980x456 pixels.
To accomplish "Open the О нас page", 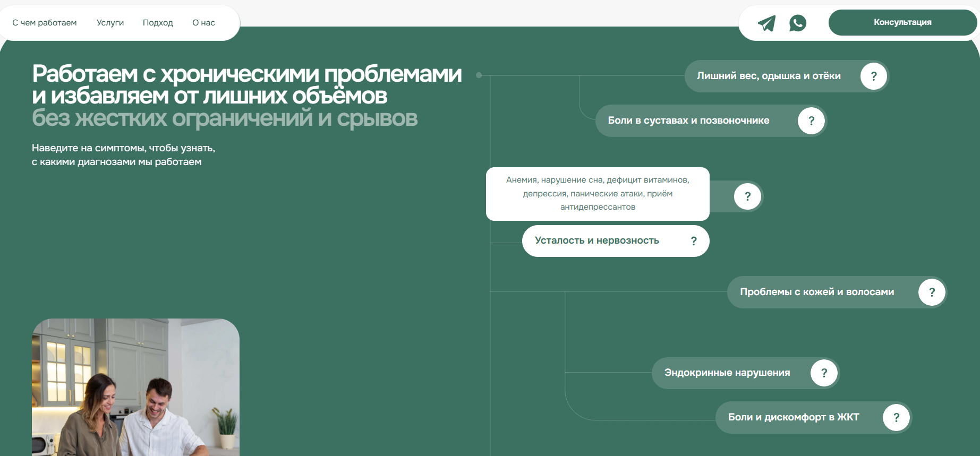I will tap(203, 23).
